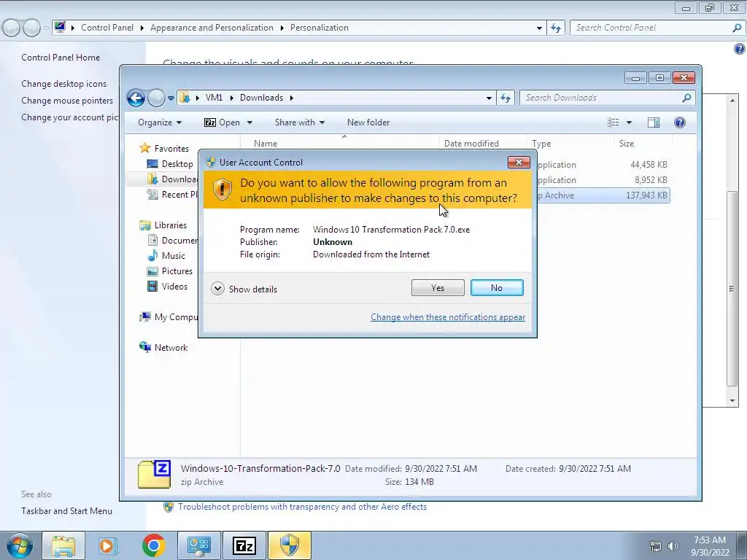Sort by Name column header
Viewport: 747px width, 560px height.
click(266, 144)
